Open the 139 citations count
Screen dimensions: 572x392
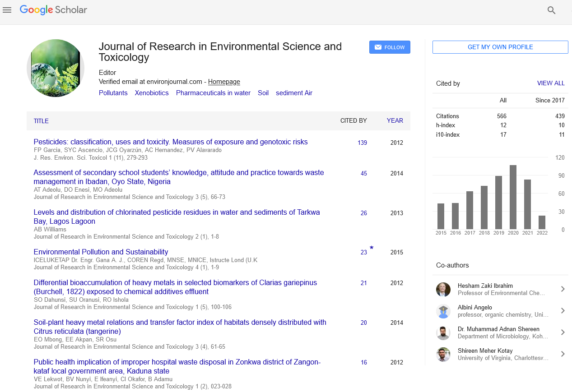[362, 143]
